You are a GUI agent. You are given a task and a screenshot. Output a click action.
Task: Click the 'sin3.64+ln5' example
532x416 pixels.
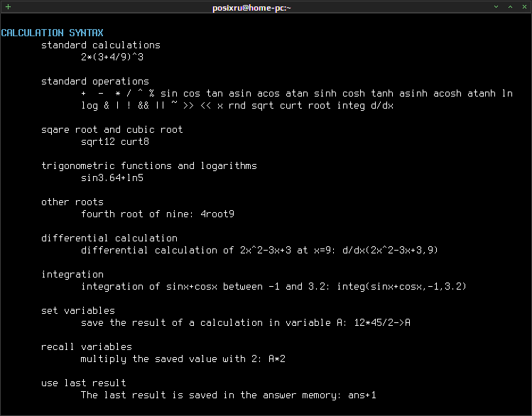click(x=112, y=177)
